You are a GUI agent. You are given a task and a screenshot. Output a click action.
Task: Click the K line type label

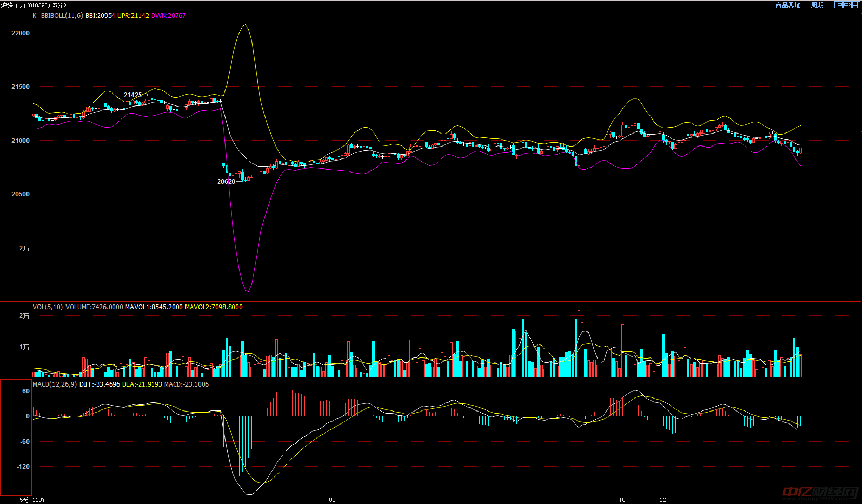[35, 16]
